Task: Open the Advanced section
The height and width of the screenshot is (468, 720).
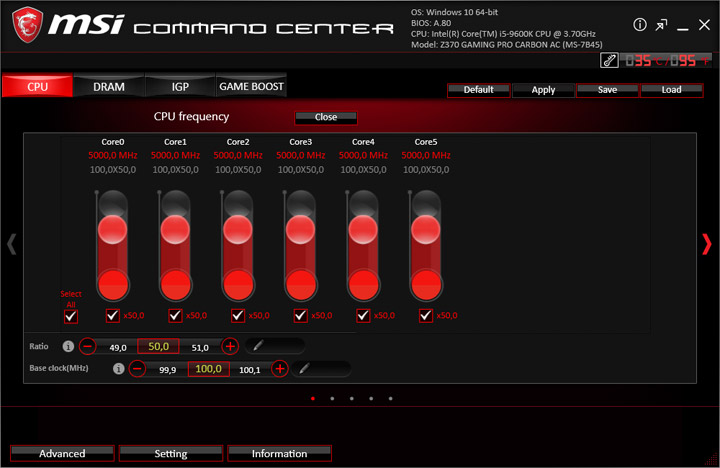Action: coord(62,453)
